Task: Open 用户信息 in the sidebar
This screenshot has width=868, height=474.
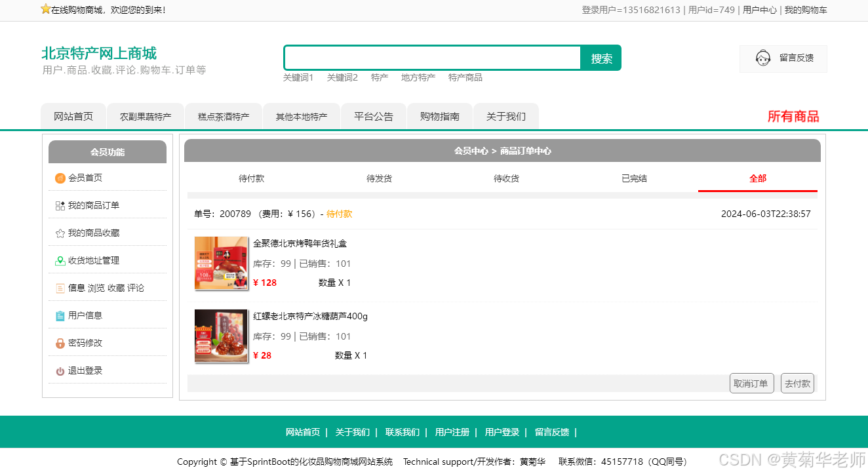Action: click(85, 316)
